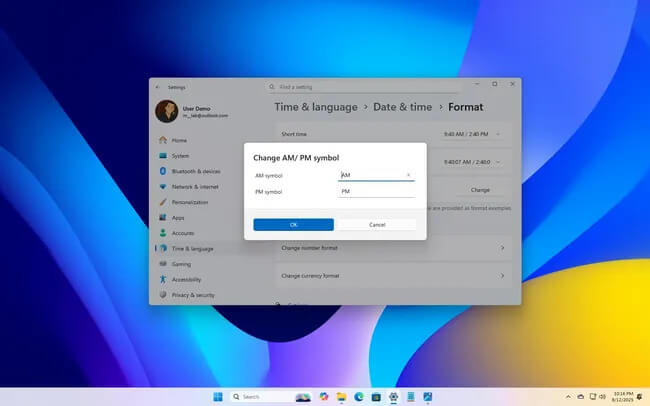Click the Personalization brush icon

point(163,202)
